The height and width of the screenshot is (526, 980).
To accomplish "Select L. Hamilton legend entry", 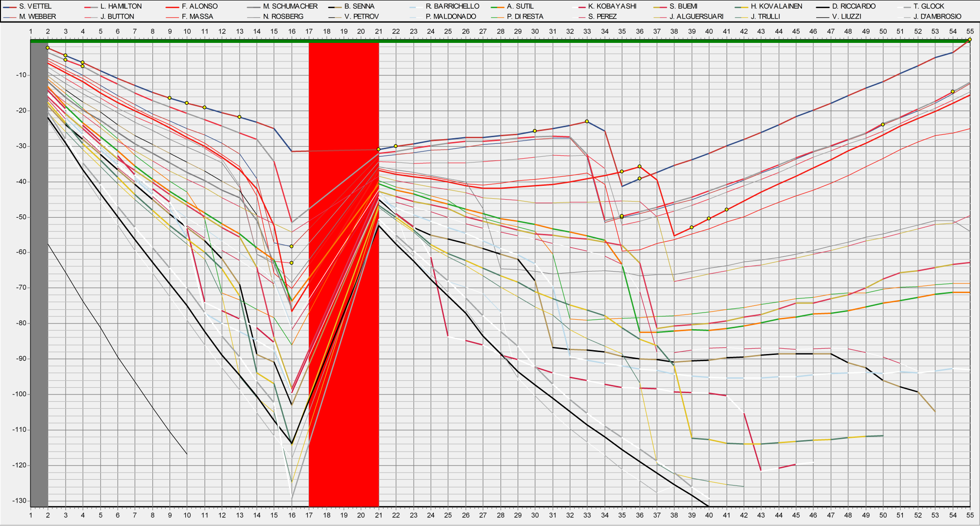I will tap(121, 7).
